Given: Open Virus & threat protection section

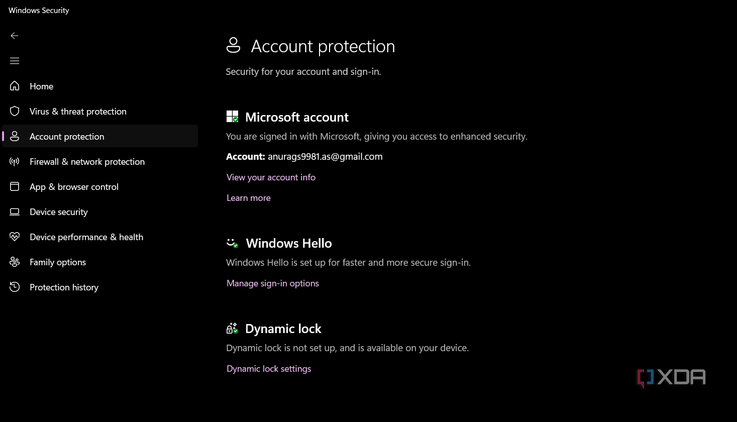Looking at the screenshot, I should click(100, 111).
